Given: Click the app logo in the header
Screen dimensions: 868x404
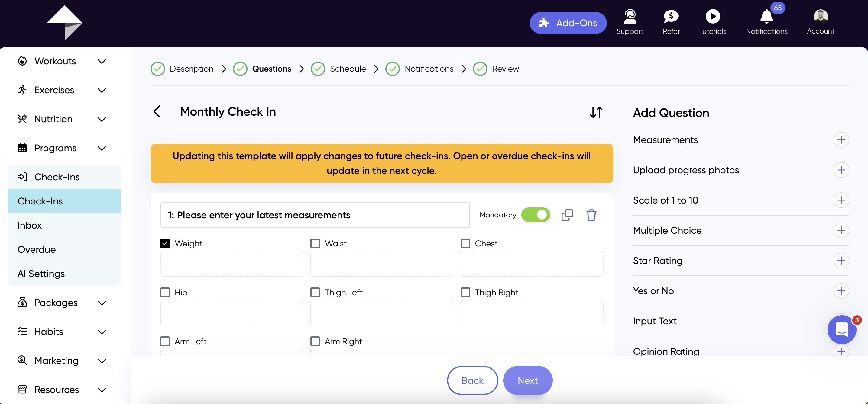Looking at the screenshot, I should pyautogui.click(x=64, y=23).
